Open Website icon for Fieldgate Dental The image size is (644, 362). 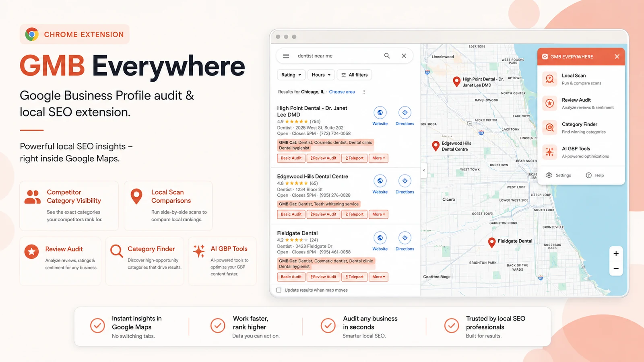[x=380, y=238]
